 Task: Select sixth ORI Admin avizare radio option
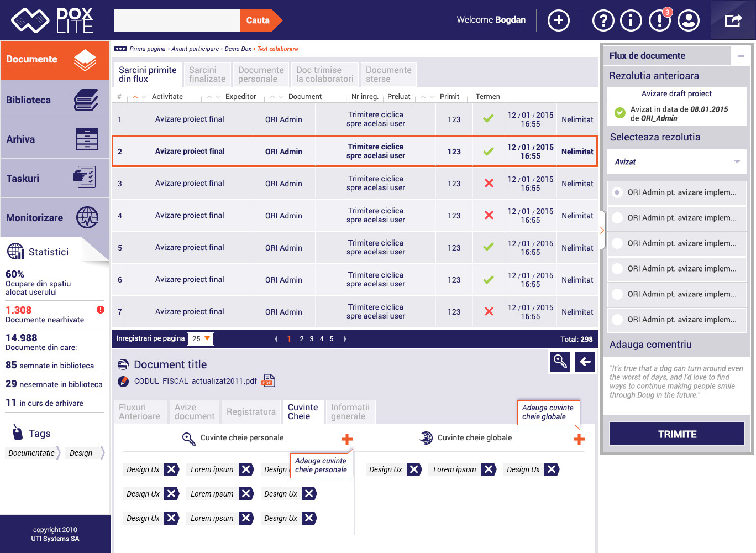tap(618, 320)
